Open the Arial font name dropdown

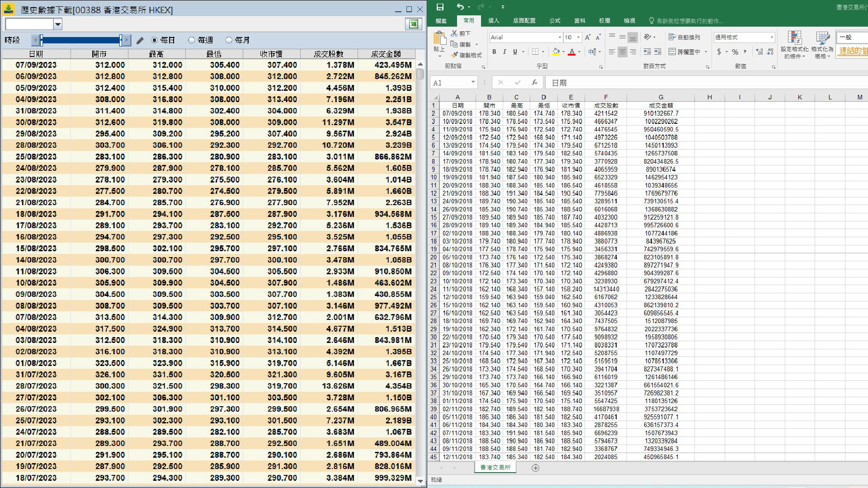point(560,38)
